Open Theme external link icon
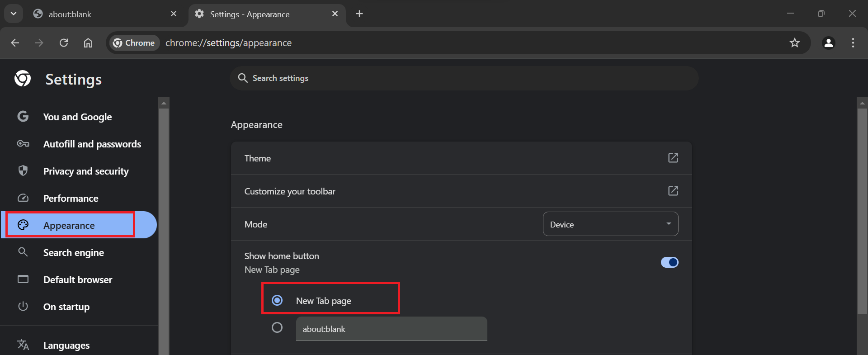868x355 pixels. click(673, 158)
